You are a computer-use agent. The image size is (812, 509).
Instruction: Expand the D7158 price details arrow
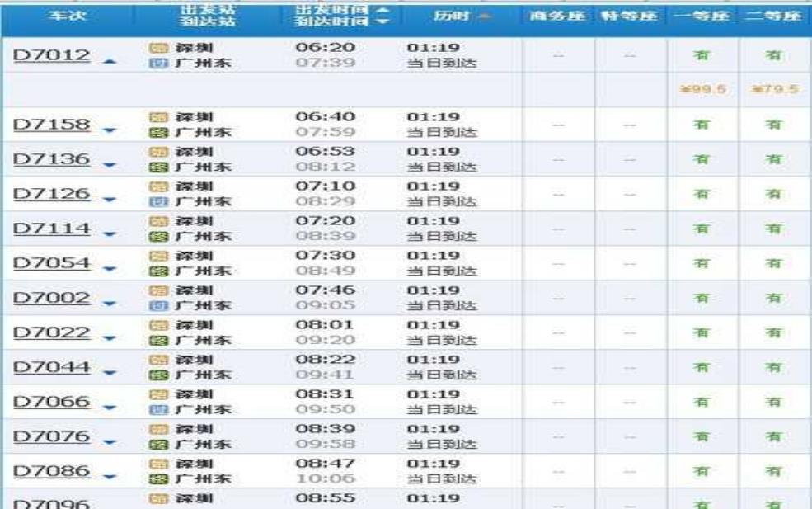110,130
